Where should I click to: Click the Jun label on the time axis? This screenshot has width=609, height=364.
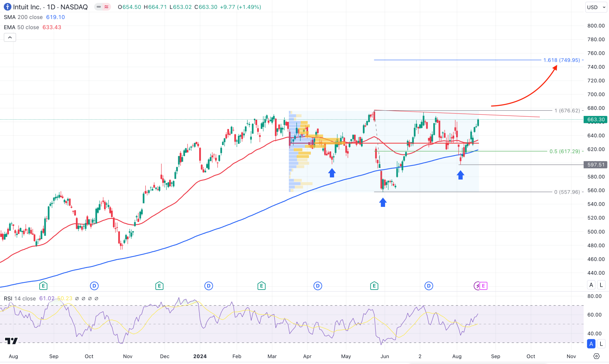[384, 356]
